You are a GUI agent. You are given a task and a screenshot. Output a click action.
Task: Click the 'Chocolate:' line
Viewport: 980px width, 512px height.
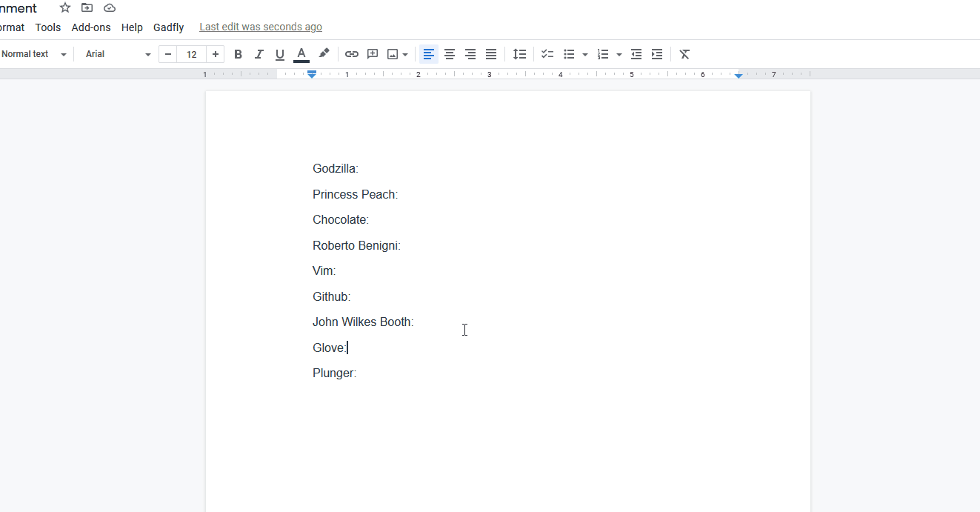click(x=341, y=220)
